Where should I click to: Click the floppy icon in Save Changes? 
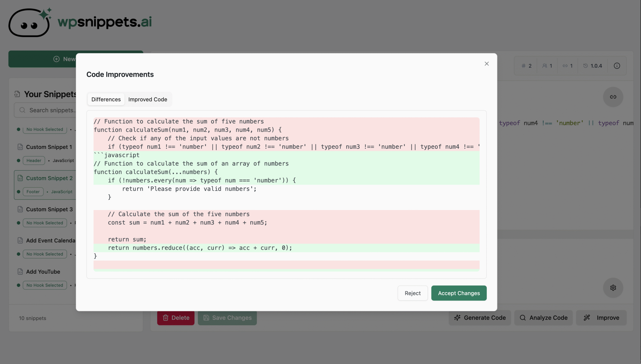click(206, 318)
